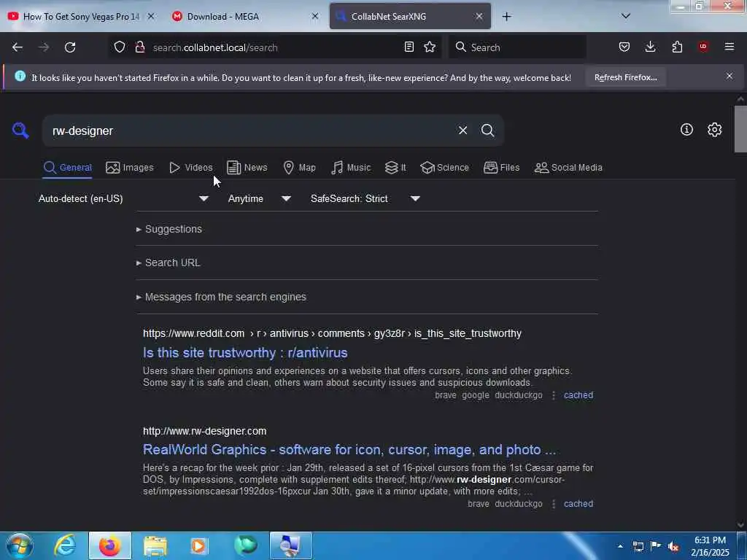Show hidden system tray icons arrow
Viewport: 747px width, 560px height.
coord(620,546)
